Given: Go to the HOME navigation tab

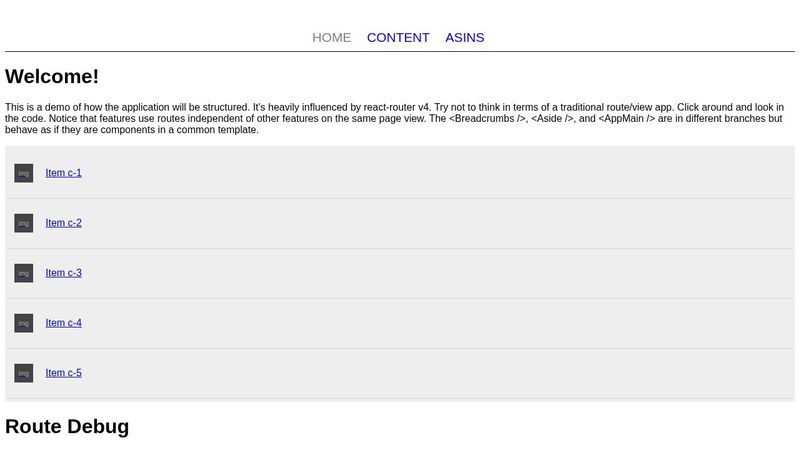Looking at the screenshot, I should click(331, 38).
